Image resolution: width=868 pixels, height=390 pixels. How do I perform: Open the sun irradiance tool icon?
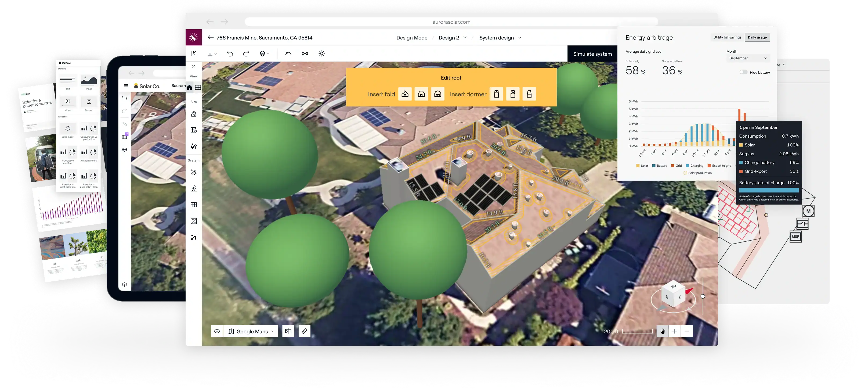[321, 54]
